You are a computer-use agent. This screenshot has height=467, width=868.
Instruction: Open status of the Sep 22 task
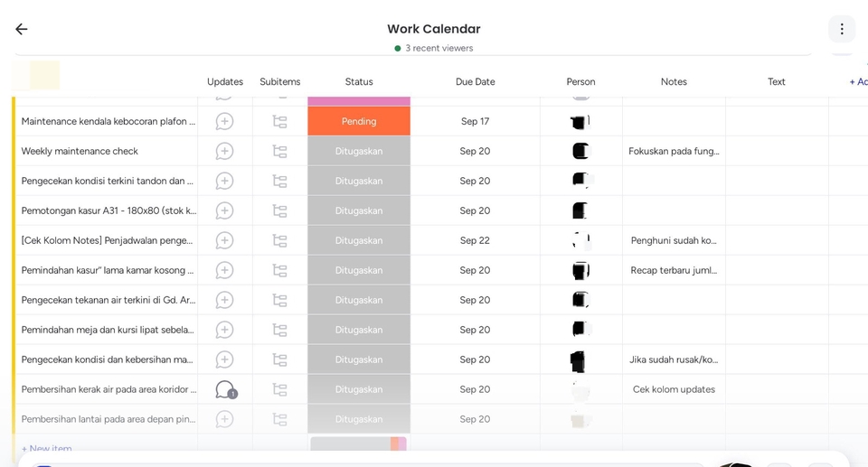pyautogui.click(x=359, y=240)
